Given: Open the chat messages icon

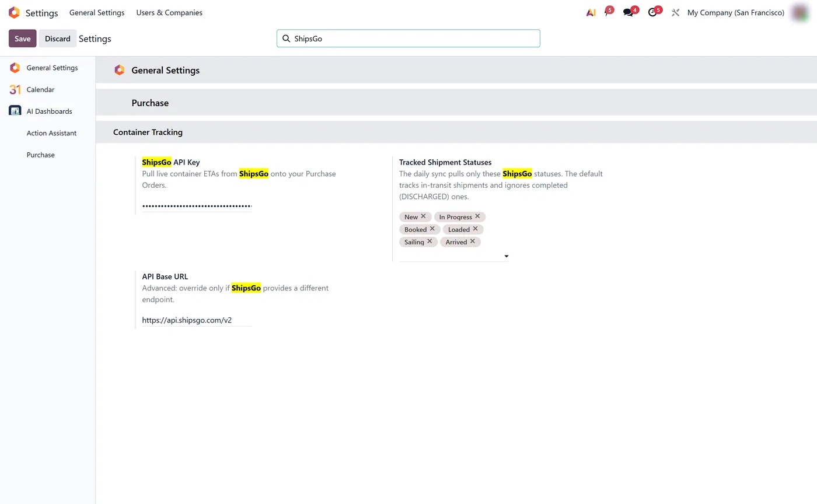Looking at the screenshot, I should tap(629, 12).
